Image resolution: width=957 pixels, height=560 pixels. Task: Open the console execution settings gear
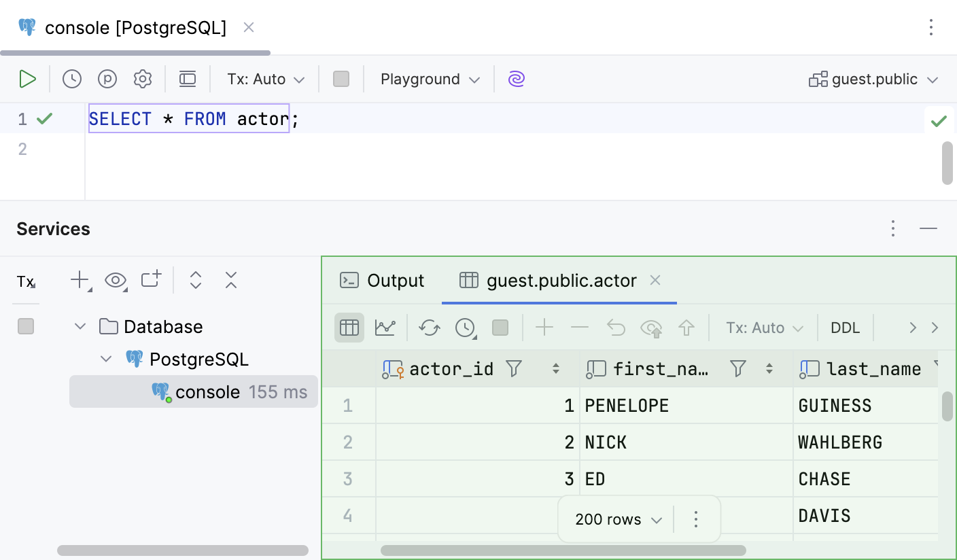pyautogui.click(x=143, y=79)
